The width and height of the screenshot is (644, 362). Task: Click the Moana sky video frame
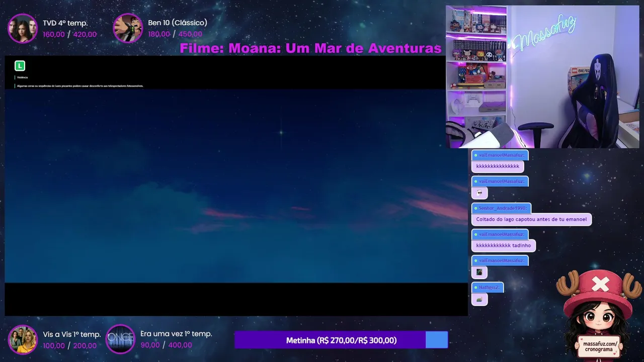click(236, 186)
